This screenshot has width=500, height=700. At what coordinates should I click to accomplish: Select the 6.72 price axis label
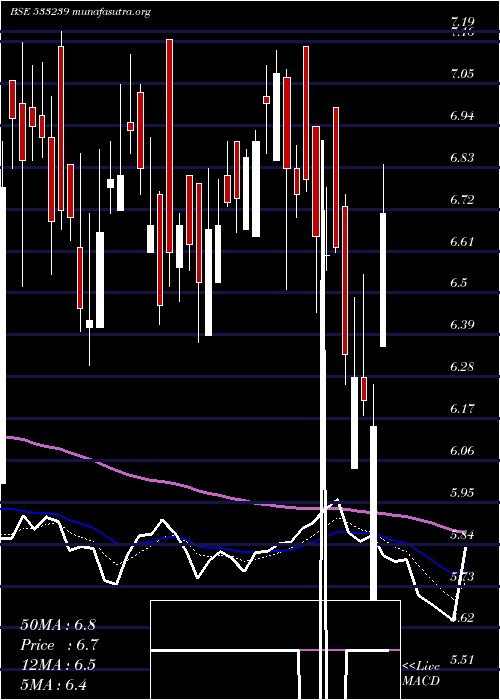coord(462,200)
